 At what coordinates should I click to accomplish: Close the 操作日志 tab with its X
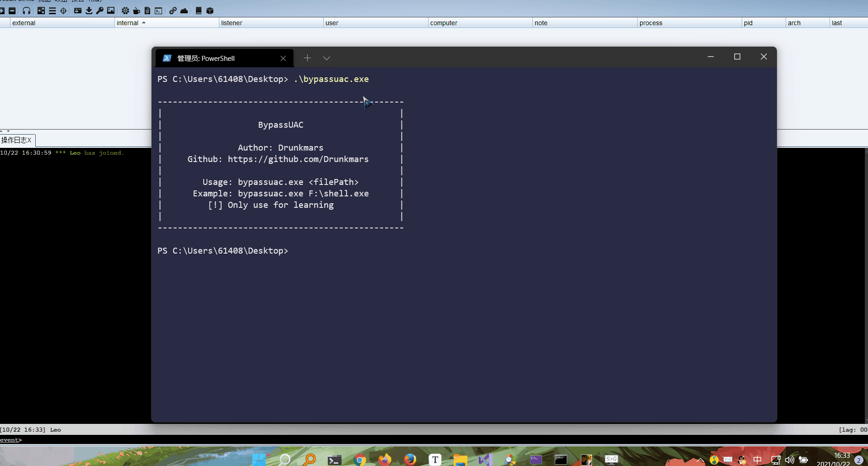pos(29,140)
